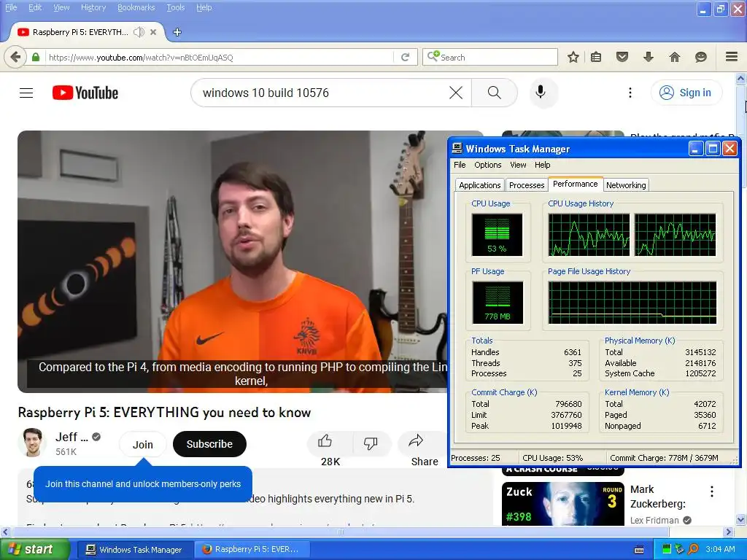Click the browser URL address field
The image size is (747, 560).
click(x=219, y=57)
